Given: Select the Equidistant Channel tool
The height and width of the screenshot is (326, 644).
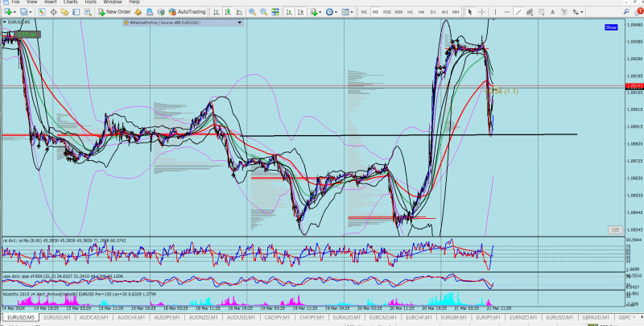Looking at the screenshot, I should (x=530, y=12).
